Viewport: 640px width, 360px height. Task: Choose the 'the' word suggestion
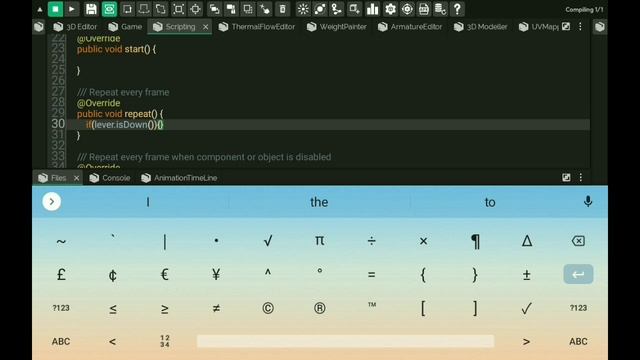click(319, 202)
